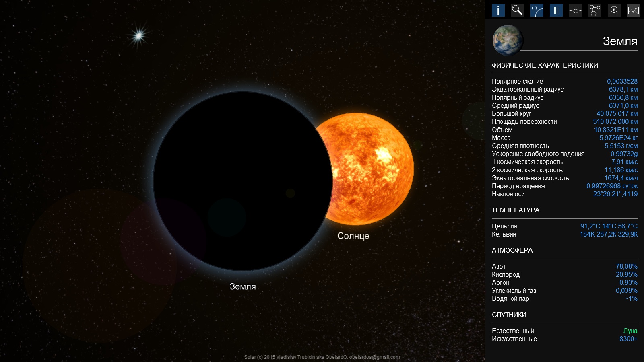The image size is (644, 362).
Task: Click the Полярный радиус value 6356,8 км
Action: (x=623, y=97)
